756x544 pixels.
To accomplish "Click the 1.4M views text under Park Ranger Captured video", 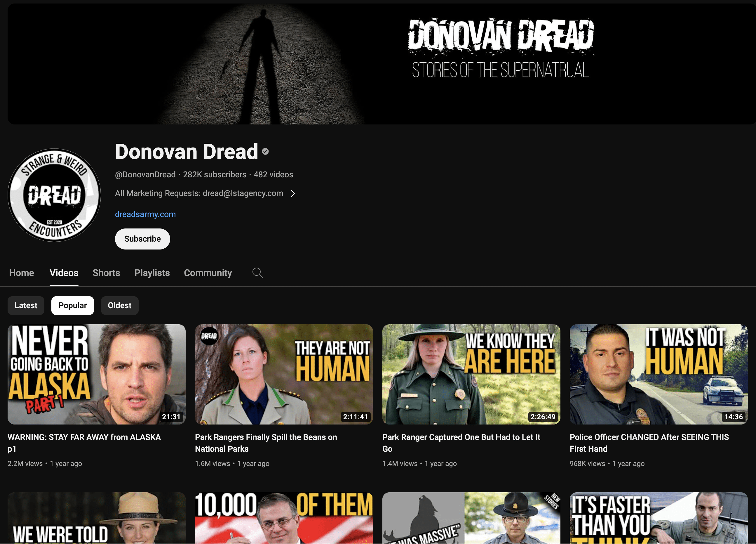I will click(400, 464).
